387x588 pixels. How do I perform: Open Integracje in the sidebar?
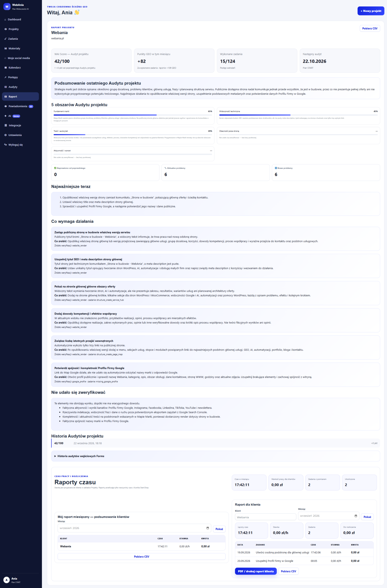click(x=20, y=125)
